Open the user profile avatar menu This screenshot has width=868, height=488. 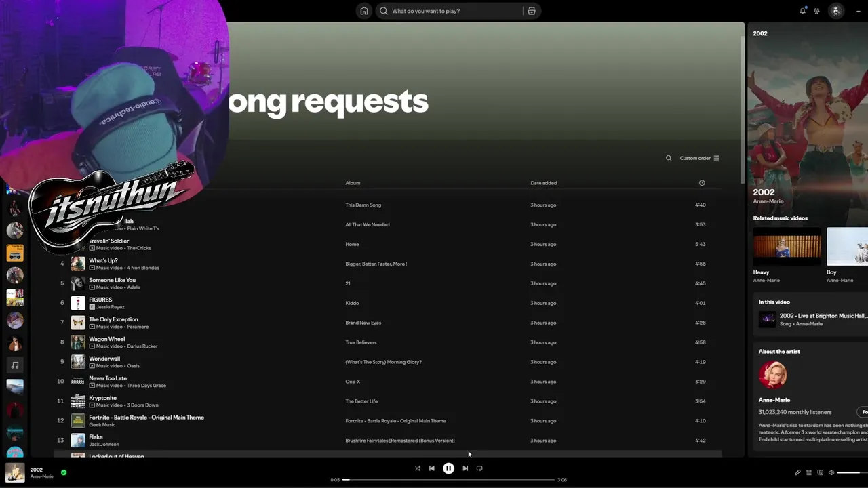coord(835,11)
